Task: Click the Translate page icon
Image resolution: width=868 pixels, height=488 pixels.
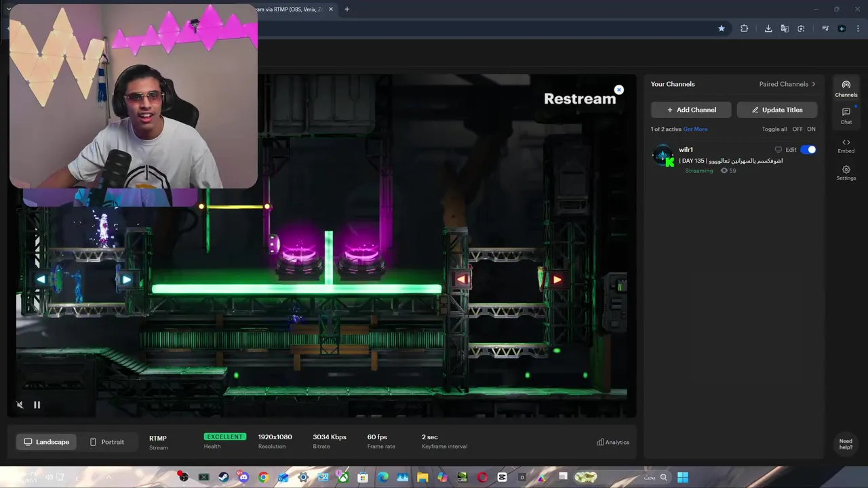Action: tap(785, 28)
